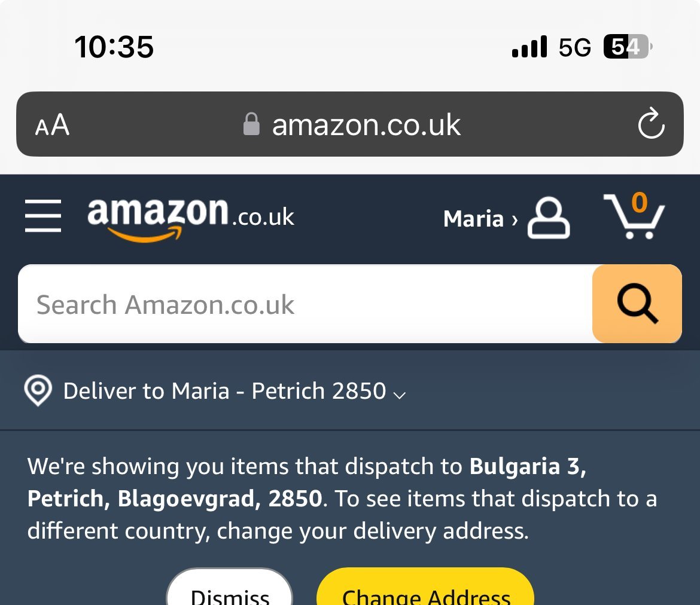
Task: Tap the 10:35 clock in status bar
Action: click(x=114, y=47)
